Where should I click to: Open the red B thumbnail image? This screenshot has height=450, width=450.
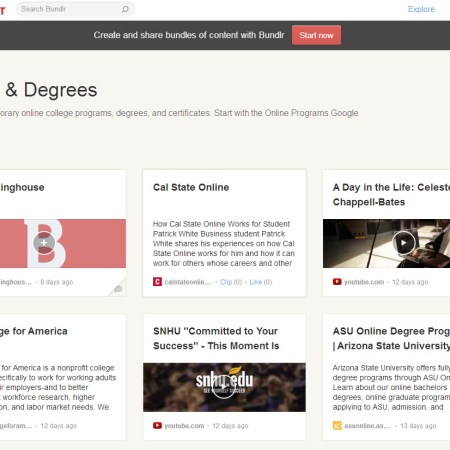tap(63, 243)
